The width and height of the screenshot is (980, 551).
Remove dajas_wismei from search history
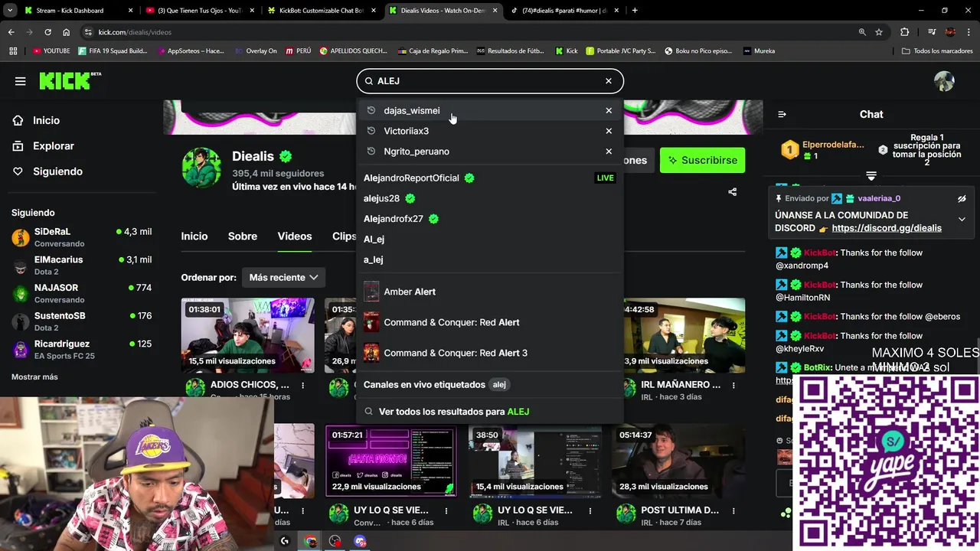pos(609,110)
